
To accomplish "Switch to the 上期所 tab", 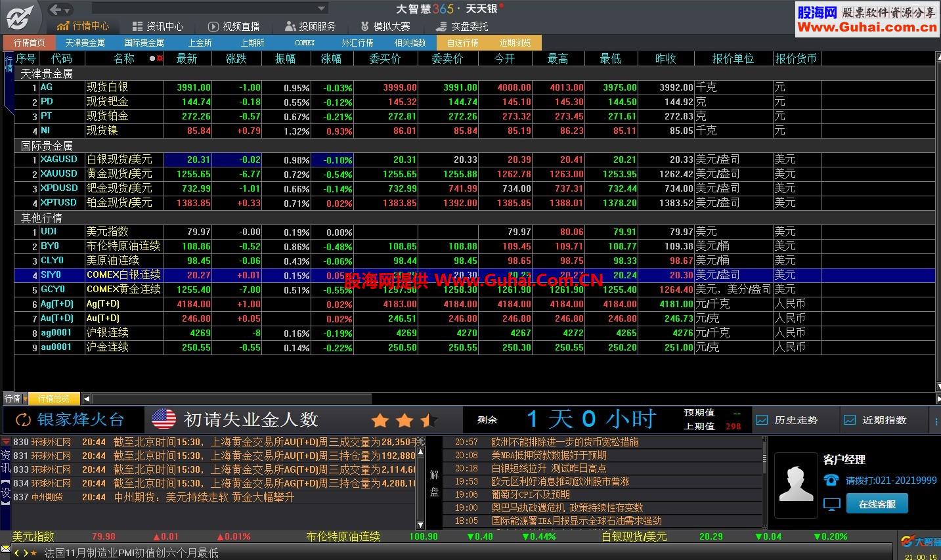I will (252, 43).
